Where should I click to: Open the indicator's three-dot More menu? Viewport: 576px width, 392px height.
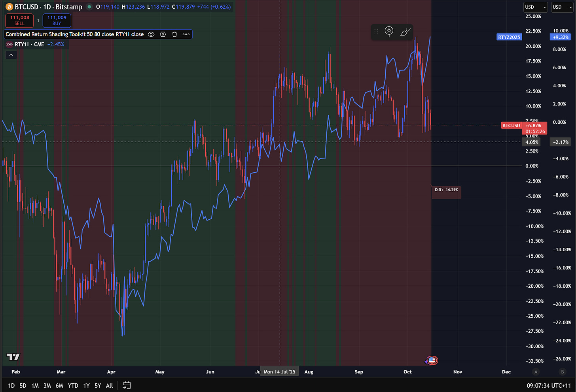pos(186,34)
